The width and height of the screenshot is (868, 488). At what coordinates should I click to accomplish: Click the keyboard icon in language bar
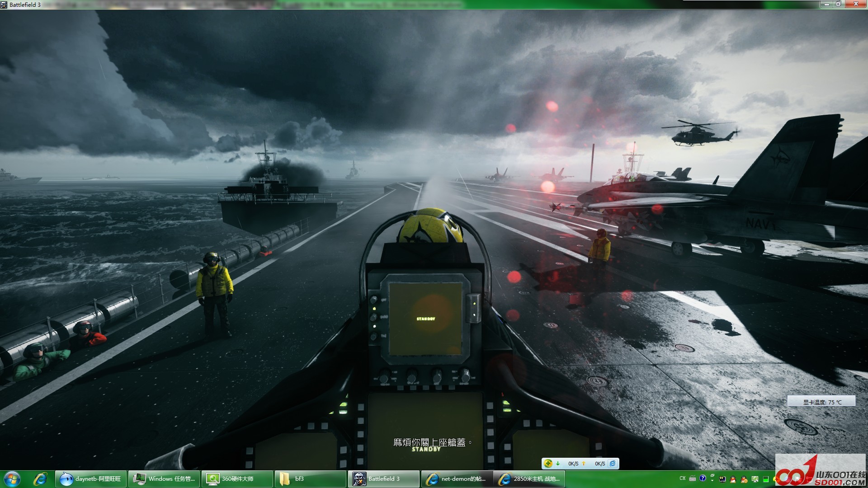point(693,479)
